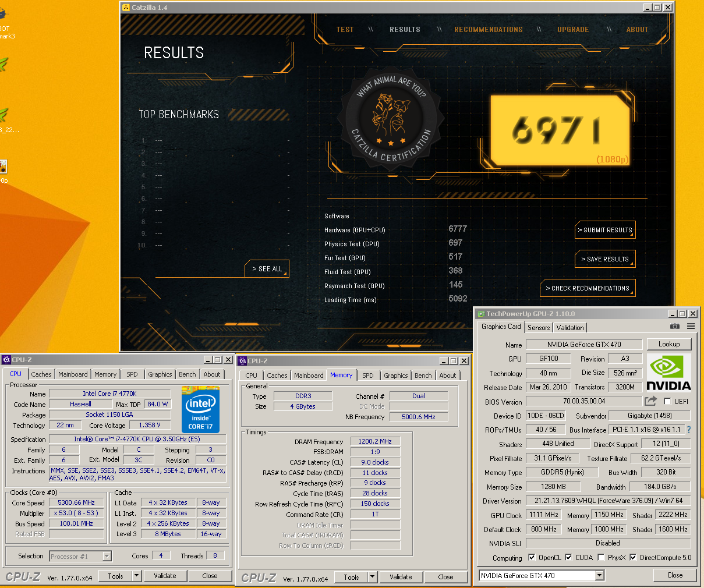Click the BIOS Version 70.00.35.00.04 field
Viewport: 704px width, 588px height.
584,401
